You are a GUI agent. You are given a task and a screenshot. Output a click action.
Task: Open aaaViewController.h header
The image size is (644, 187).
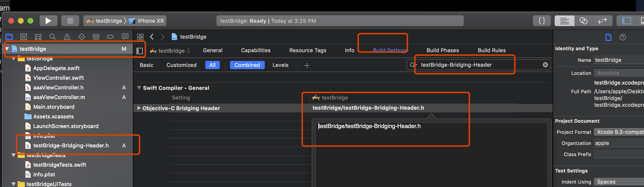pyautogui.click(x=58, y=87)
